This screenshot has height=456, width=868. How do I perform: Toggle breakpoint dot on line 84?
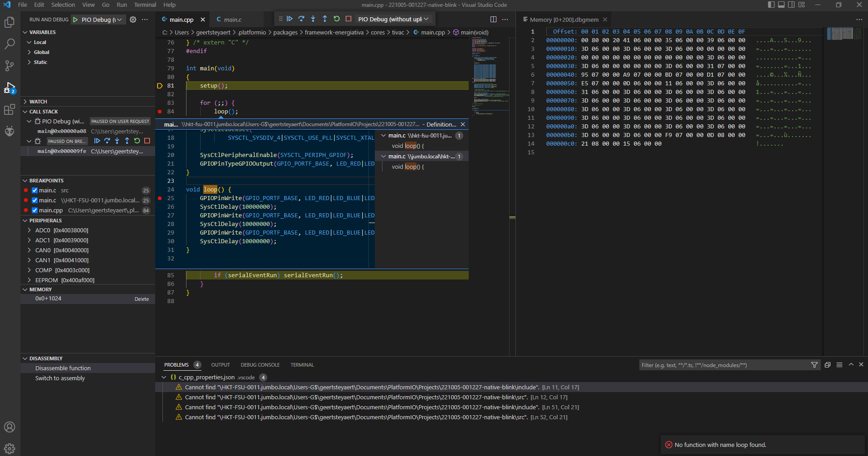[x=160, y=112]
